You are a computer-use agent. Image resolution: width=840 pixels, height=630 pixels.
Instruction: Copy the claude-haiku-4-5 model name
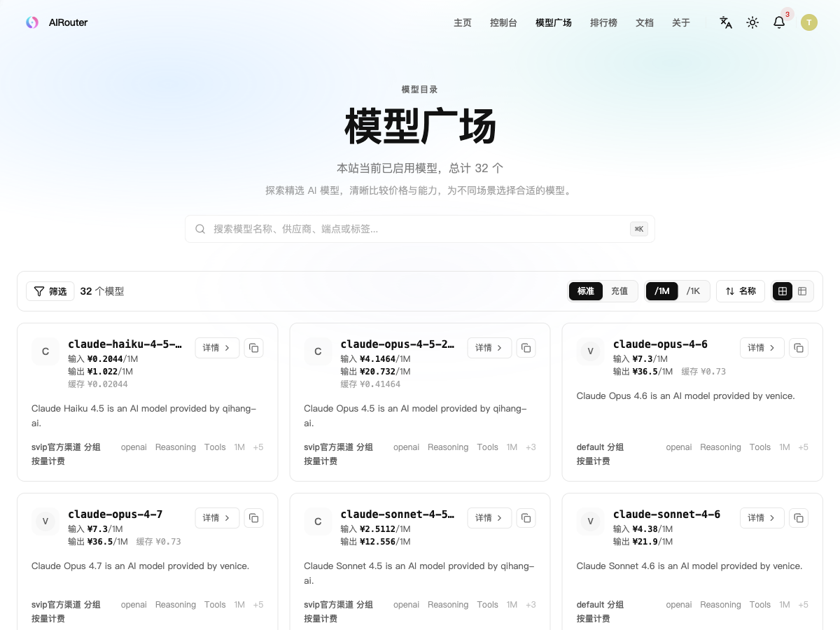click(x=254, y=348)
